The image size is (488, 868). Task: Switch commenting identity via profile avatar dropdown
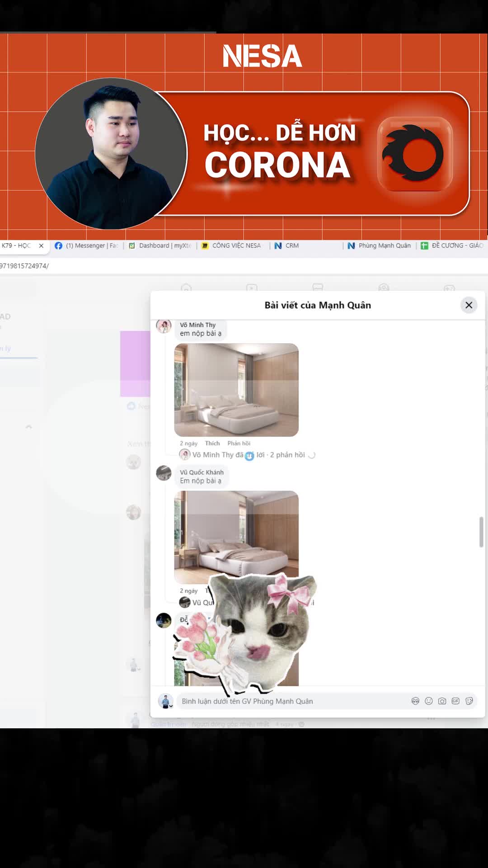[x=166, y=701]
